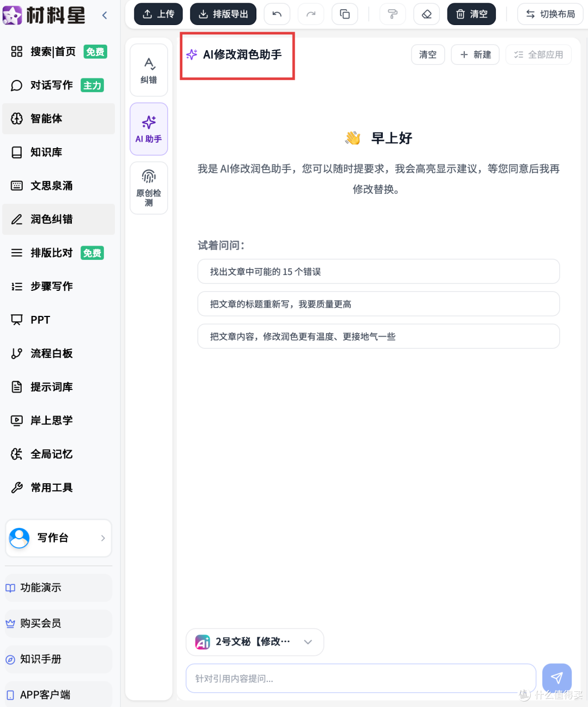This screenshot has height=707, width=588.
Task: Click the 针对引用内容提问 input field
Action: tap(361, 679)
